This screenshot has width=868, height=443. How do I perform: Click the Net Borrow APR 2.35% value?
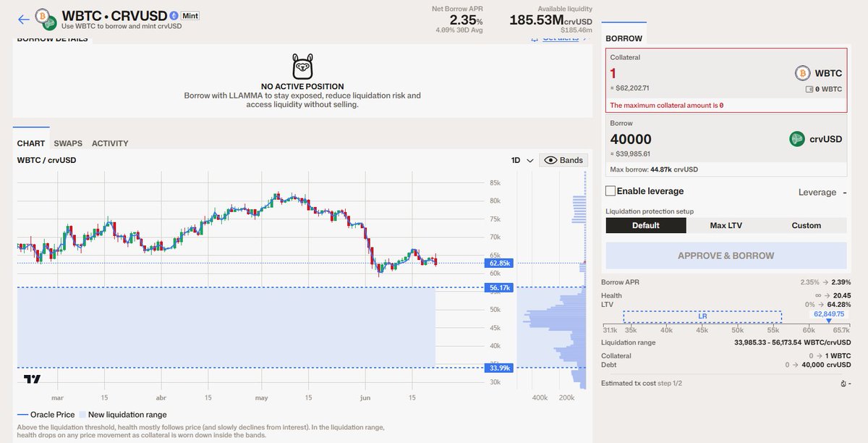tap(465, 21)
